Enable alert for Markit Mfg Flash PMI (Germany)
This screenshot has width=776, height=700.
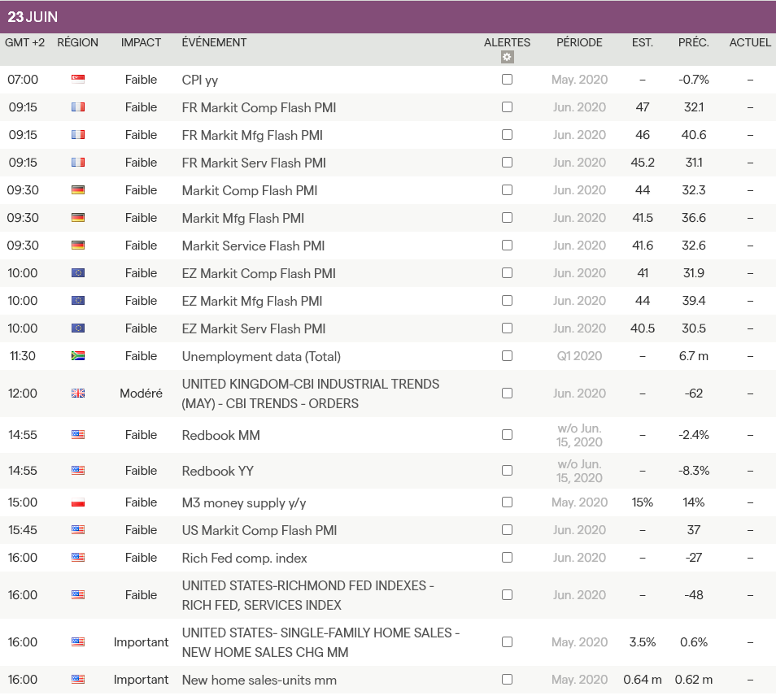pyautogui.click(x=507, y=218)
